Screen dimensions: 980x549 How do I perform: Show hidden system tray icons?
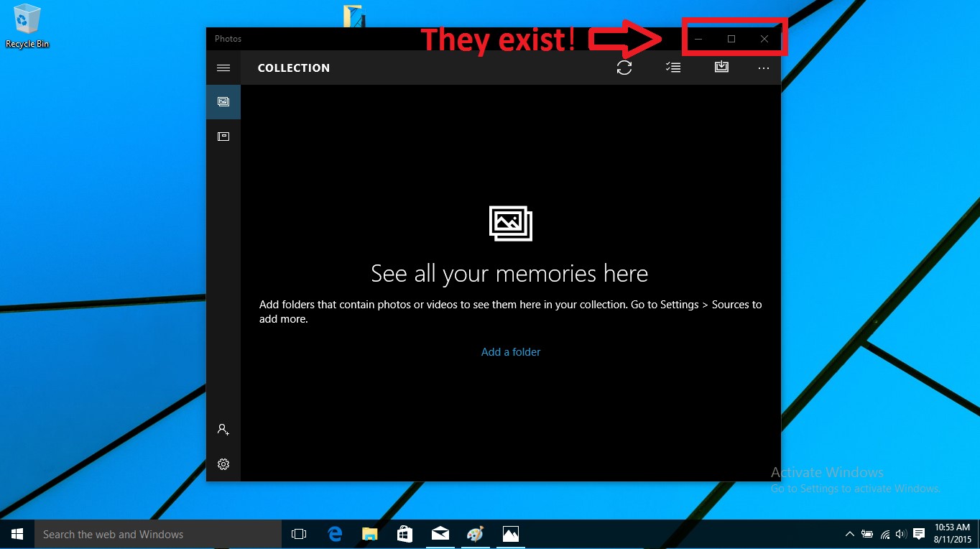850,535
